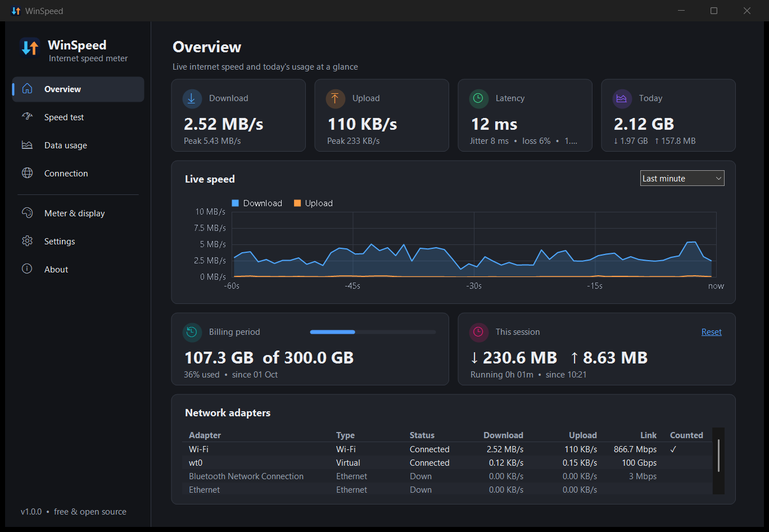Click the Billing period usage progress bar
769x532 pixels.
[373, 332]
